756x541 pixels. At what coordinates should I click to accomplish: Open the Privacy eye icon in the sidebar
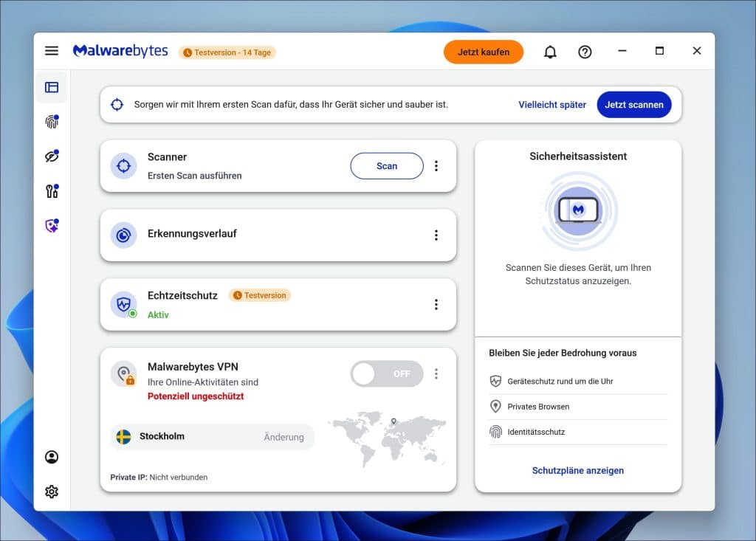point(51,156)
